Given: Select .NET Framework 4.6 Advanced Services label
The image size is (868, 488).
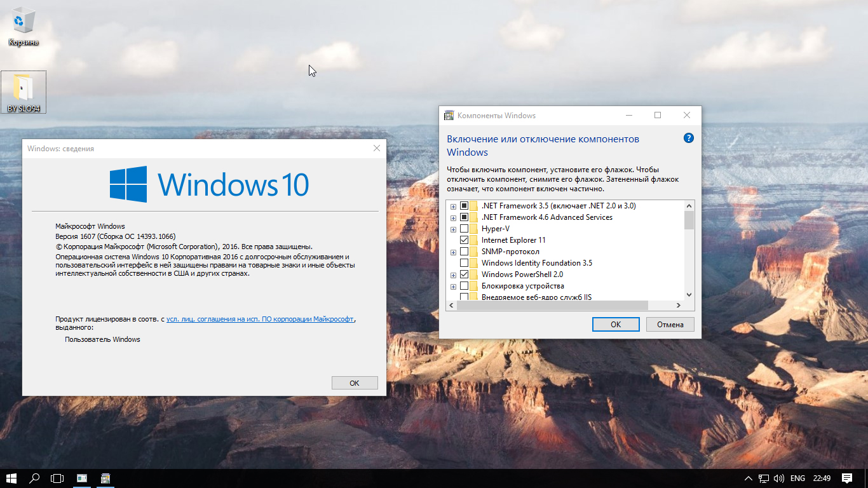Looking at the screenshot, I should pos(547,217).
